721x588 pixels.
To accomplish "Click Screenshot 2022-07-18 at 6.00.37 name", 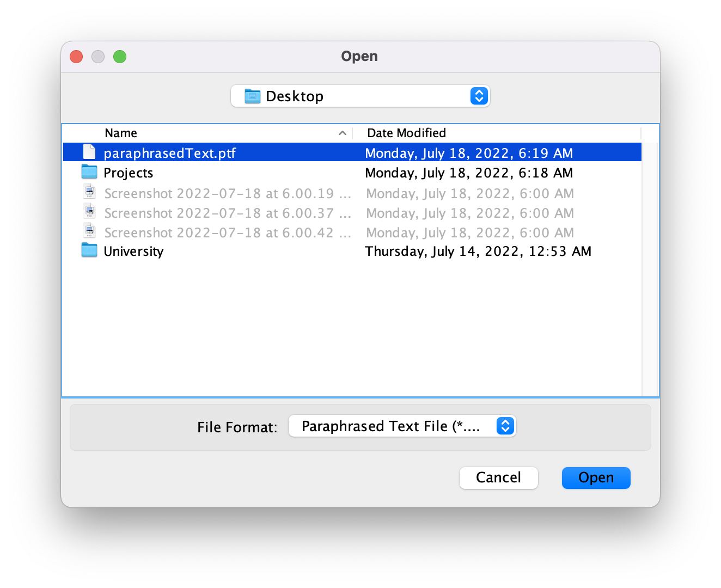I will click(x=228, y=213).
